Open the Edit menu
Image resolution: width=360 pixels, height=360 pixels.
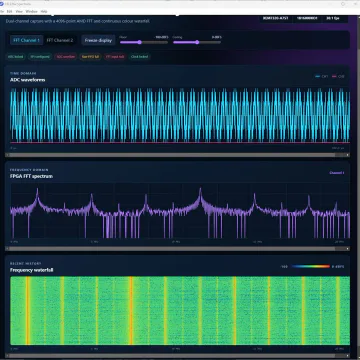point(10,11)
